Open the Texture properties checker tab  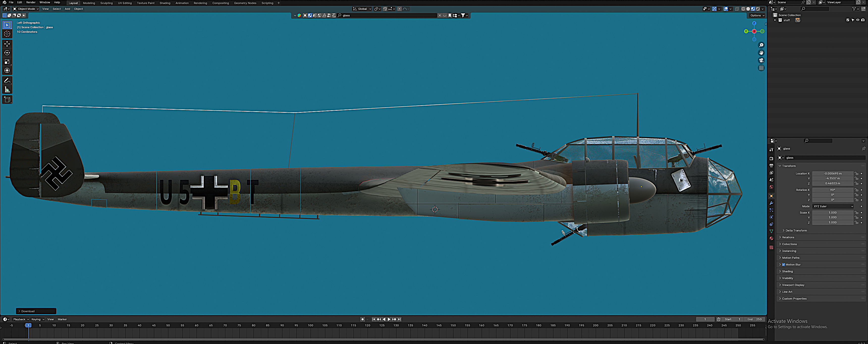tap(771, 247)
